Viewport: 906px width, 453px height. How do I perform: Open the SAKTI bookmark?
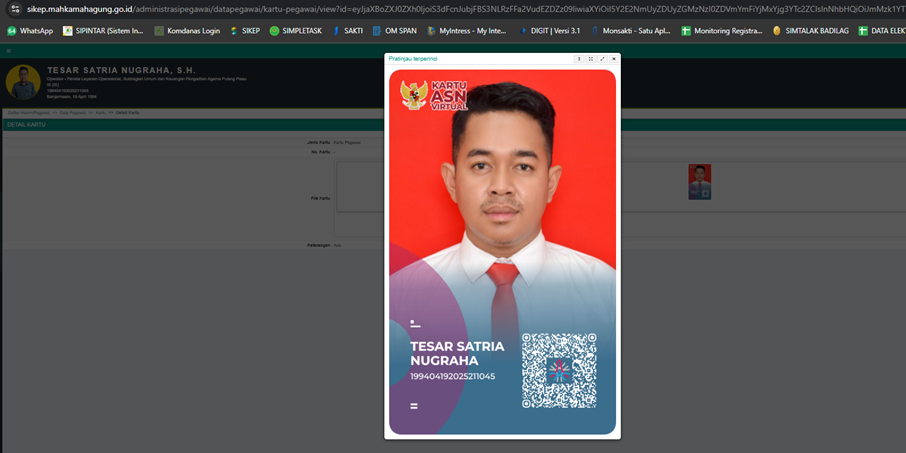tap(348, 31)
